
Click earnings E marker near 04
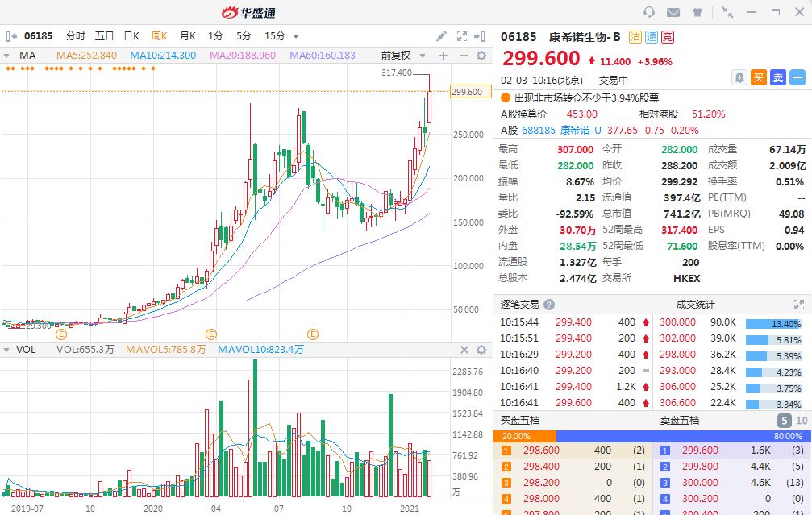point(210,334)
